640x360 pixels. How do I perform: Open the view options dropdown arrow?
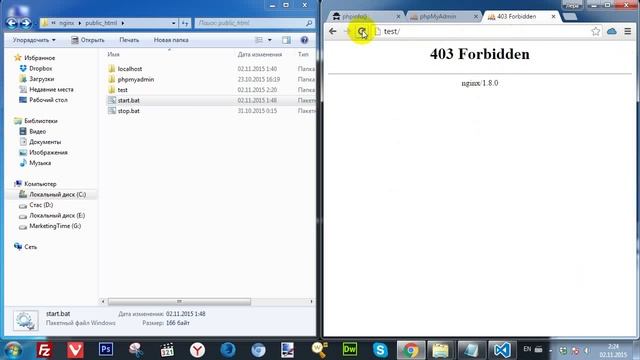pos(269,40)
